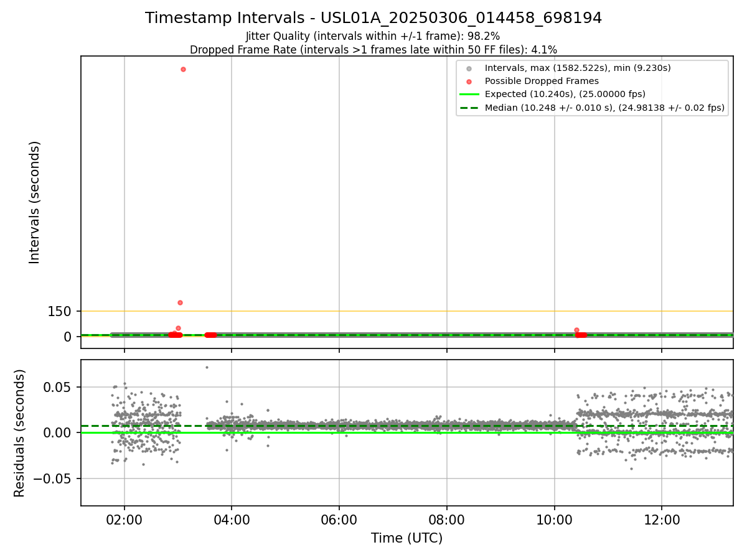Click the dashed green line sample in the legend
This screenshot has width=747, height=560.
click(469, 108)
